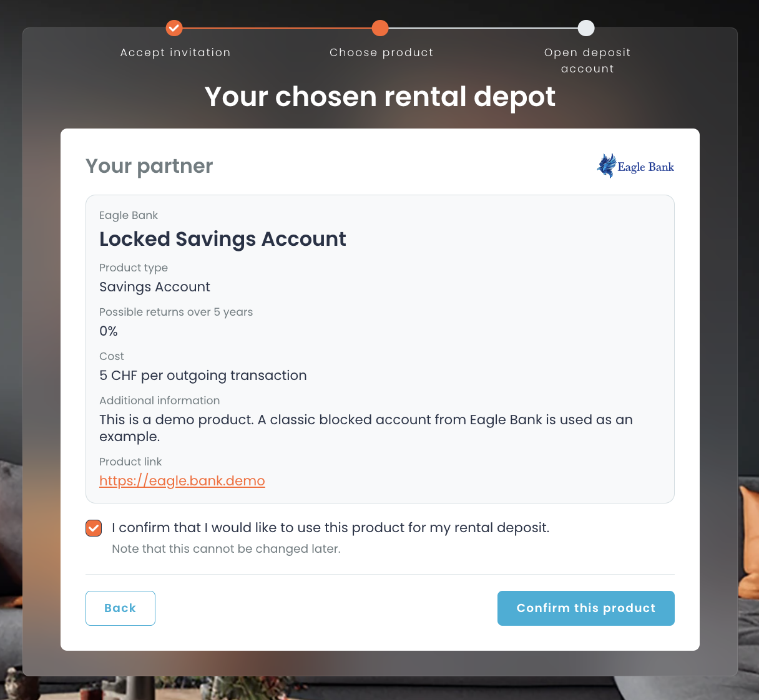Select the Accept invitation step label
The height and width of the screenshot is (700, 759).
pos(175,52)
